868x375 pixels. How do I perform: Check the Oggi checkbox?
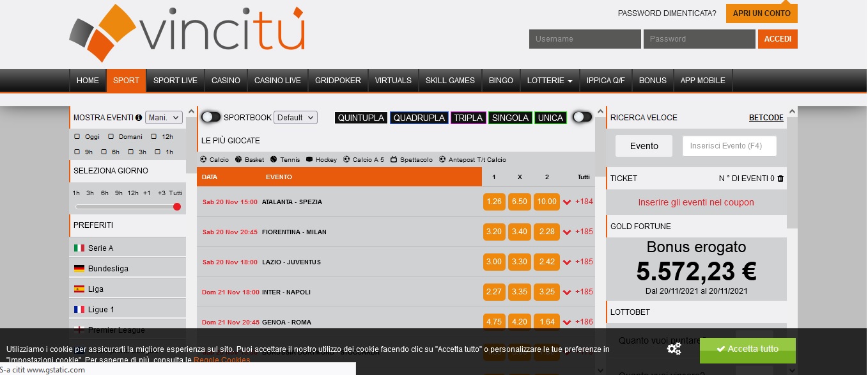tap(77, 136)
